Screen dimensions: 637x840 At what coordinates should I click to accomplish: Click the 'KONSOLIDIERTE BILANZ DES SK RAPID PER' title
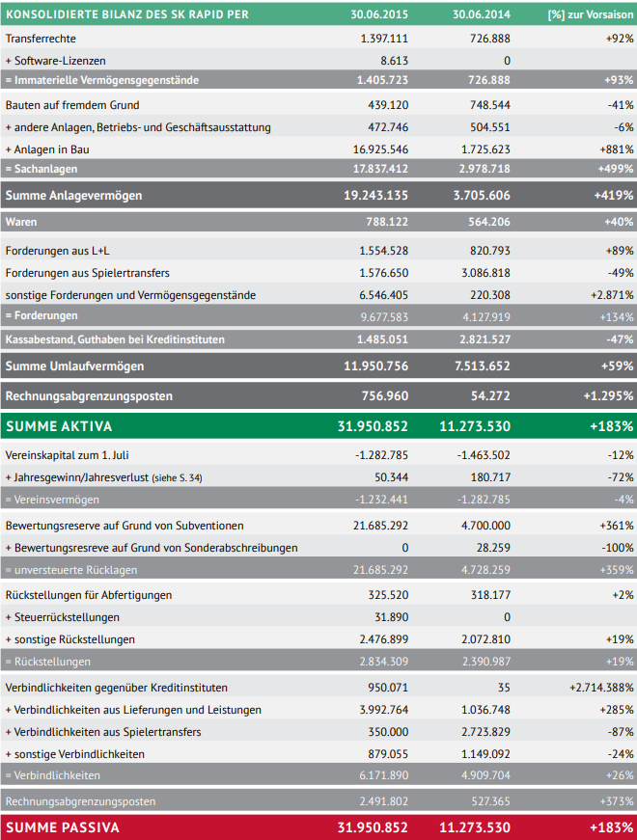tap(127, 14)
